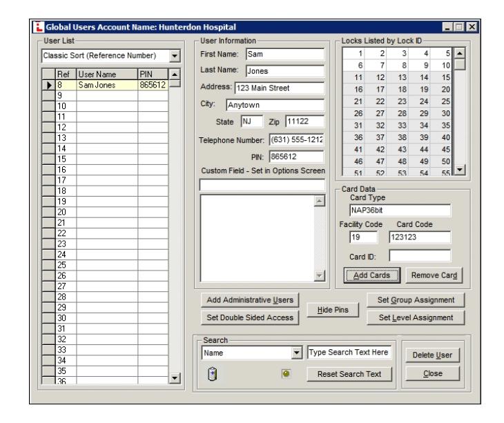Screen dimensions: 504x423
Task: Click the Remove Card button
Action: tap(434, 275)
